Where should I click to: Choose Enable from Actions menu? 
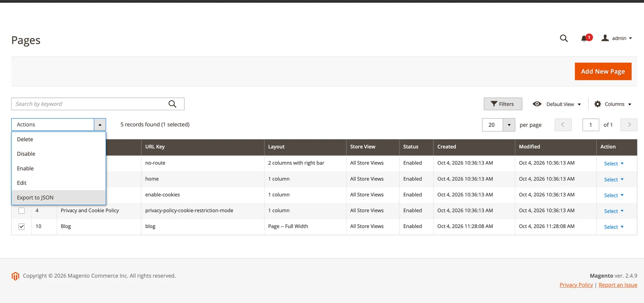[59, 168]
